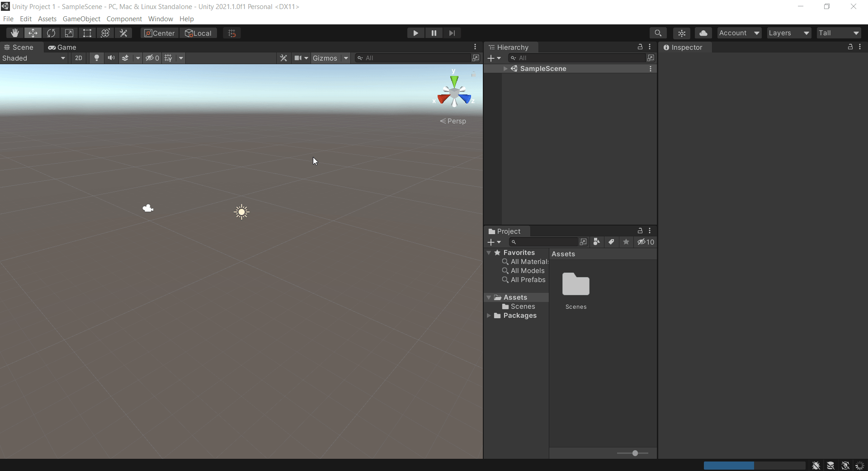Click the activity spinner in status bar

(860, 465)
